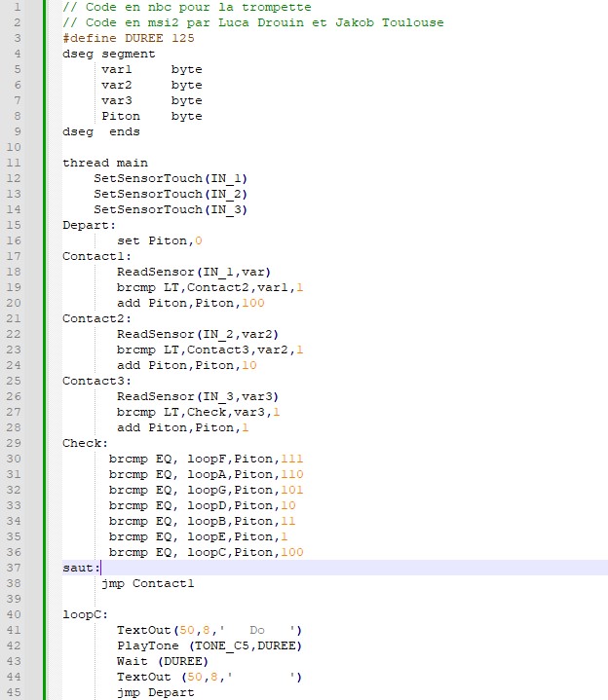Click the "Piton byte" declaration
The height and width of the screenshot is (700, 608).
click(151, 117)
